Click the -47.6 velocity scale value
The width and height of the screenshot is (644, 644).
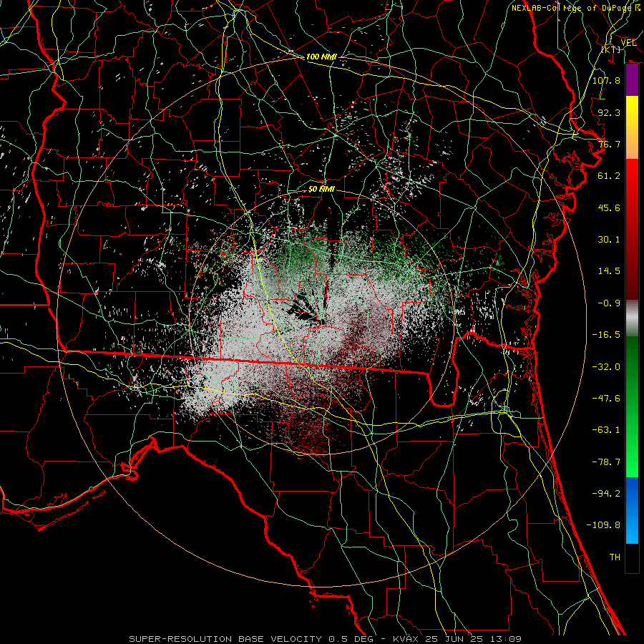coord(606,399)
